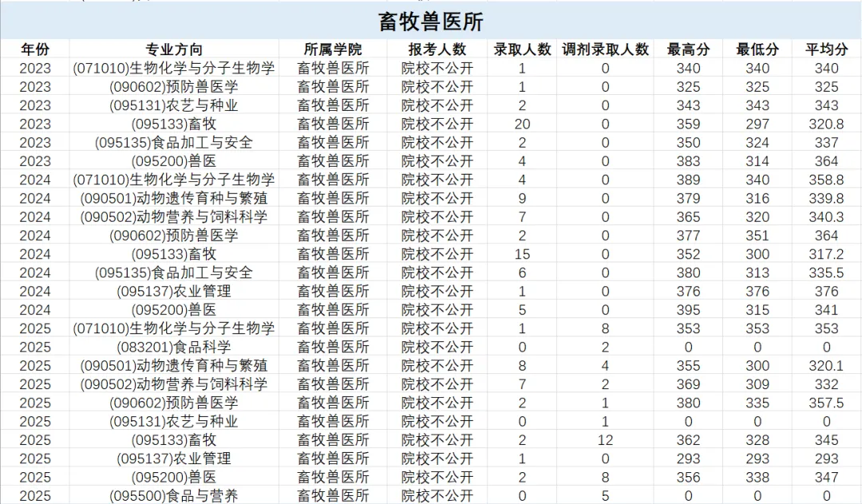Select the 报考人数 column header
Screen dimensions: 862x504
(437, 49)
